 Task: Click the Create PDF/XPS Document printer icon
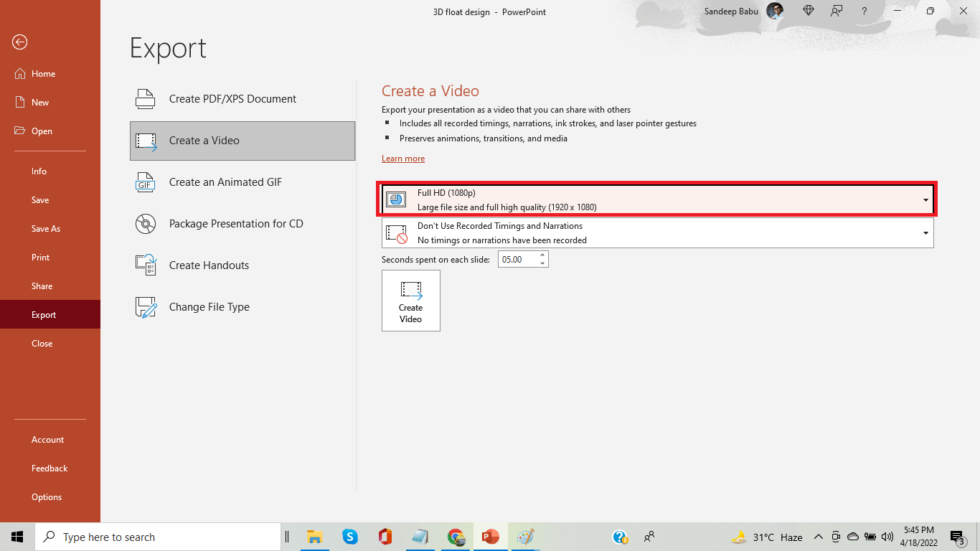pyautogui.click(x=146, y=99)
